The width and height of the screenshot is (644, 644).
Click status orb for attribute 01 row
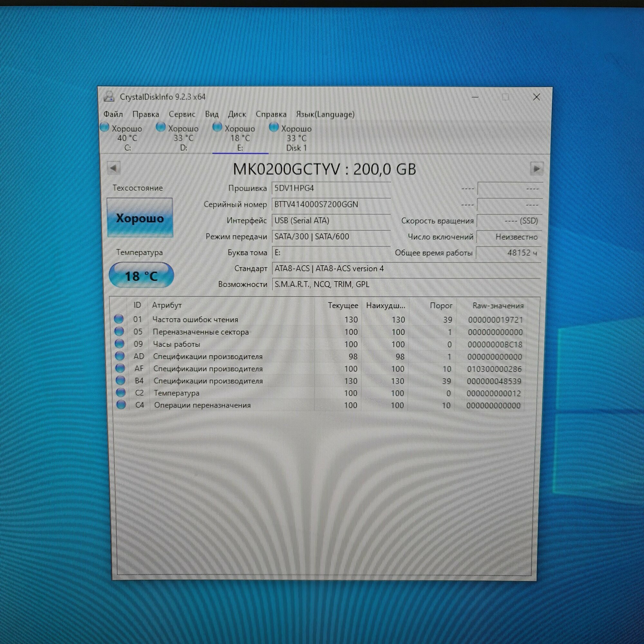pos(119,319)
